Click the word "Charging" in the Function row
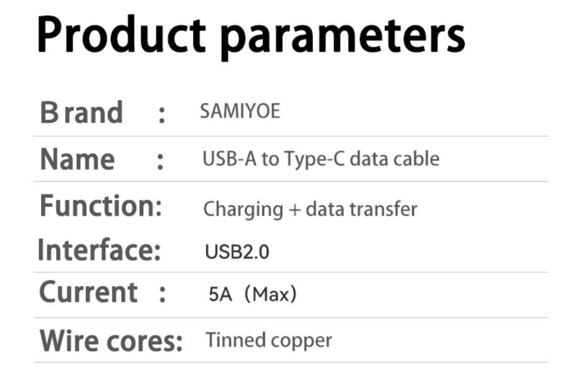 point(243,209)
